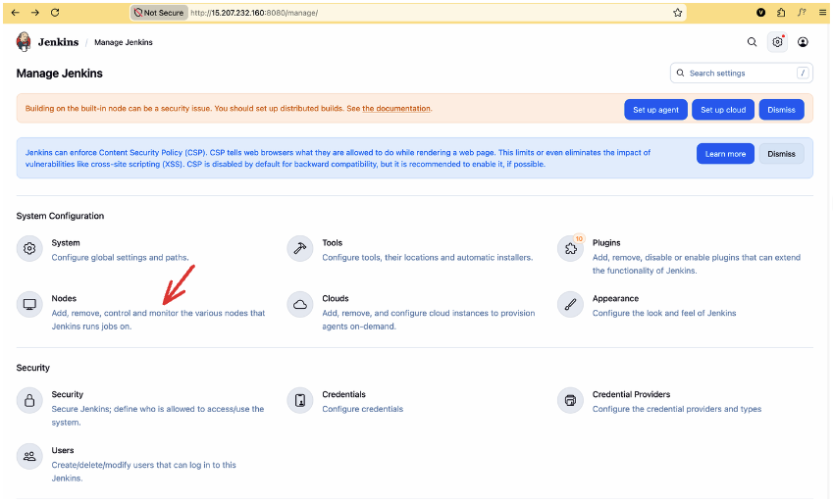
Task: Click the Users people icon
Action: [29, 456]
